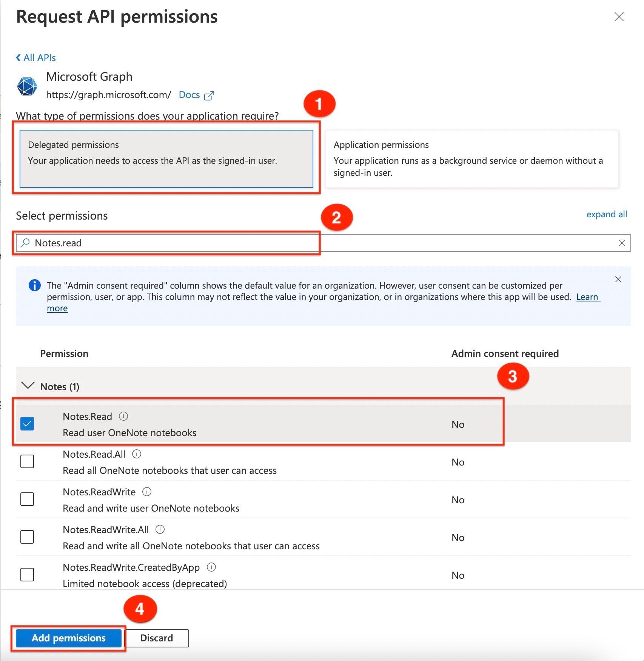Click info icon beside Notes.Read

123,416
